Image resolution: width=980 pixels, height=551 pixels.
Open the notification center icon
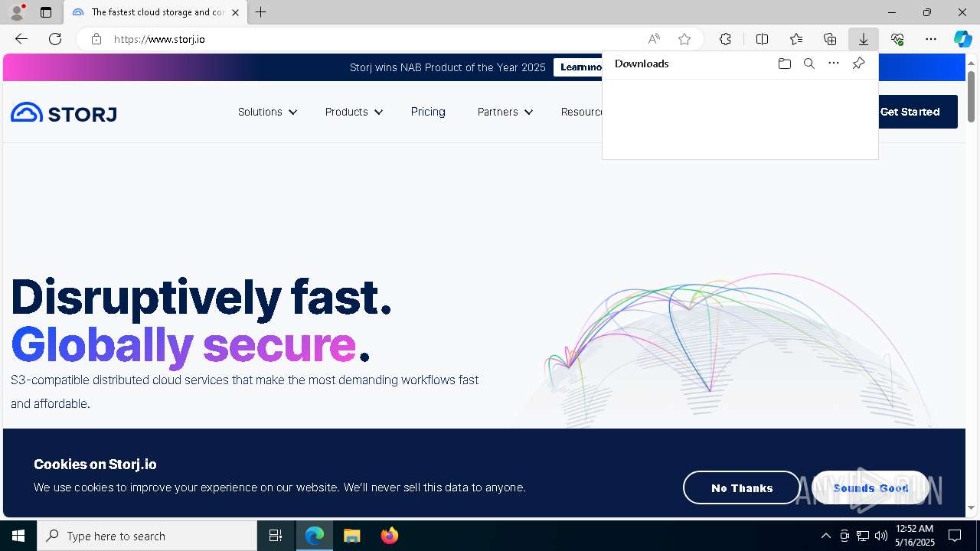pyautogui.click(x=955, y=536)
